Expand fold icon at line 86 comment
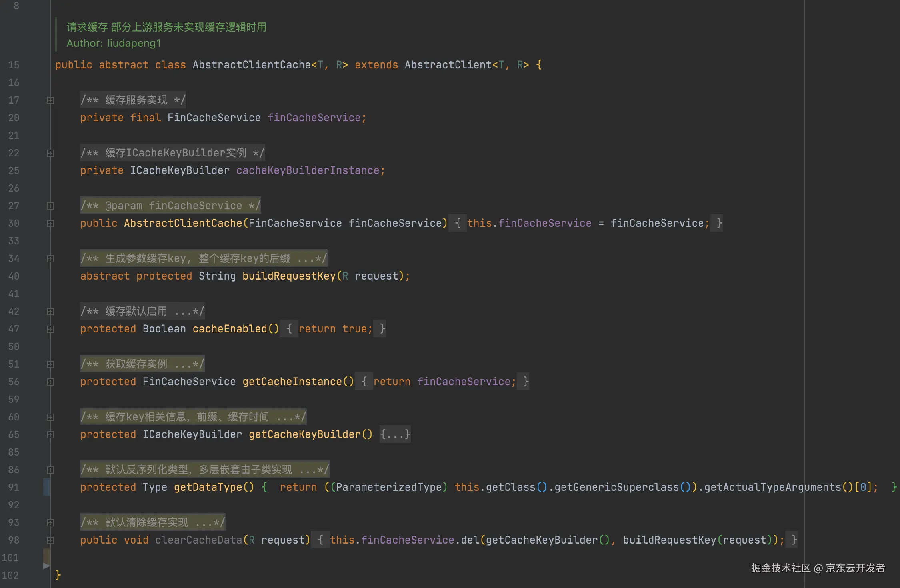The image size is (900, 588). click(x=50, y=470)
